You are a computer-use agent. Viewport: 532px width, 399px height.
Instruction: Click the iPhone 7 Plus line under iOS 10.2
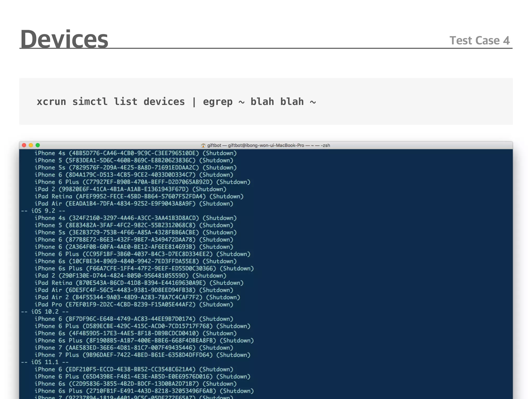142,355
